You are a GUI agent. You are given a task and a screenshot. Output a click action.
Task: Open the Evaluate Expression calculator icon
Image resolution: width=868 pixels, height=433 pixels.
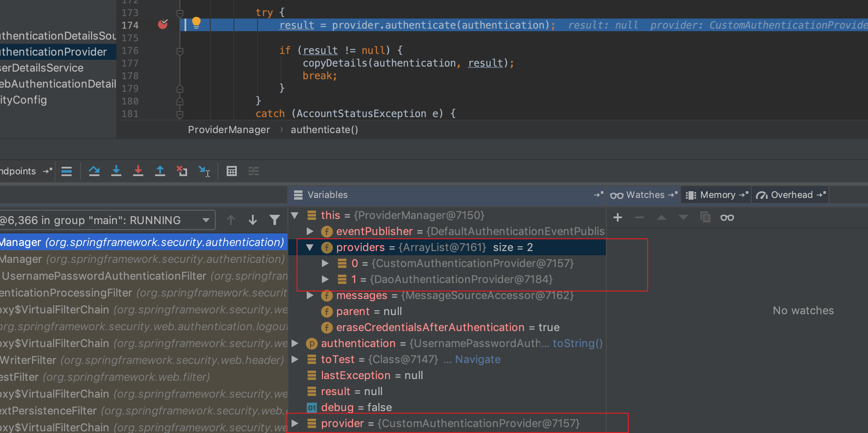pos(232,171)
